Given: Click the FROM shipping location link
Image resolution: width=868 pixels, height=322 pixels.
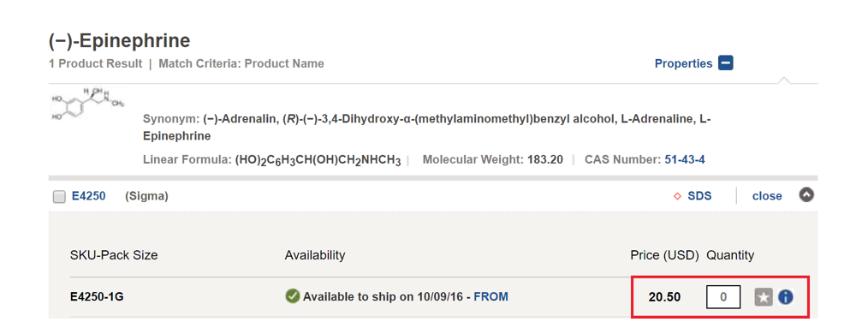Looking at the screenshot, I should (491, 297).
